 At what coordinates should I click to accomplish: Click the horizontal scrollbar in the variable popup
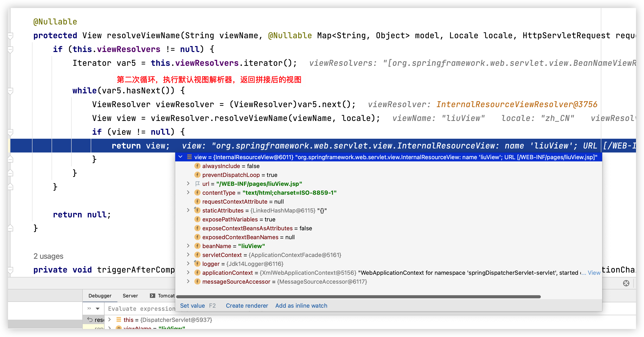358,297
